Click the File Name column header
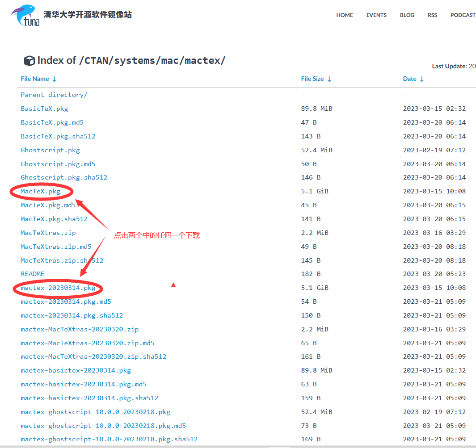Viewport: 476px width, 448px height. pos(35,79)
